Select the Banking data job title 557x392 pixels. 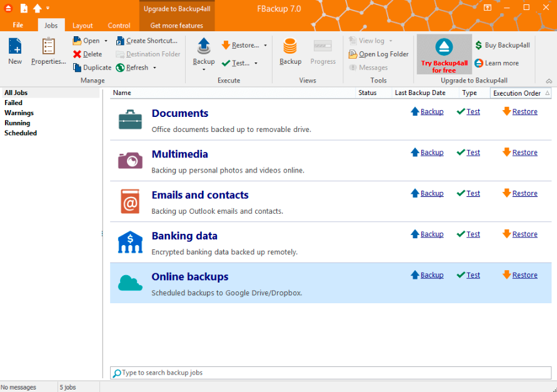(x=184, y=236)
